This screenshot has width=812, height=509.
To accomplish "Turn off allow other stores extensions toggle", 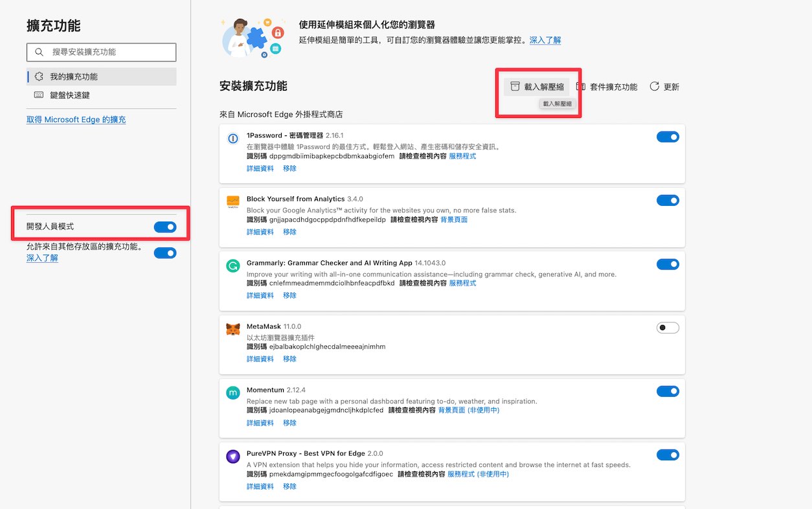I will (165, 253).
